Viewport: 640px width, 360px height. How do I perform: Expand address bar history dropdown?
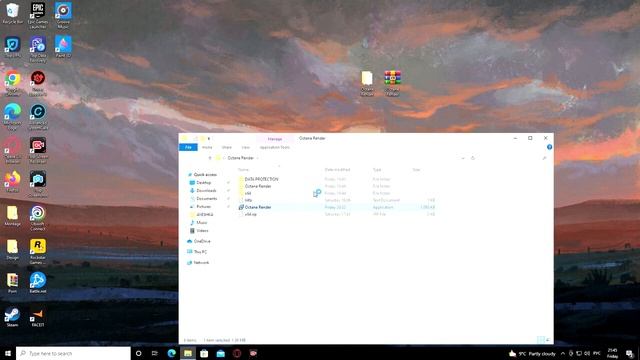click(463, 158)
